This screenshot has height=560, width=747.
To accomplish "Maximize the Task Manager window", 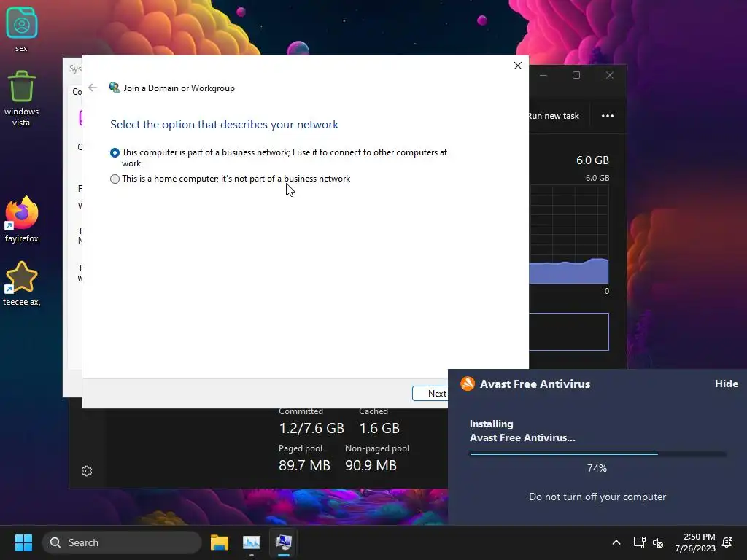I will (576, 75).
